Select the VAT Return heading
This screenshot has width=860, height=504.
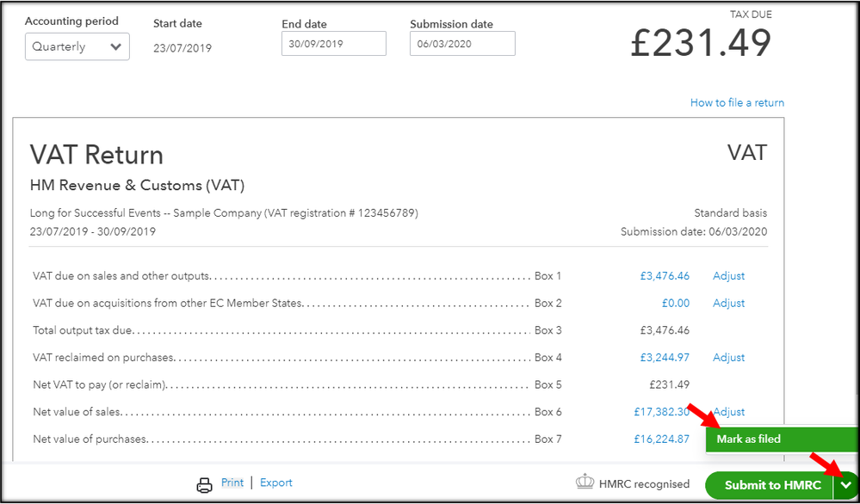[96, 155]
